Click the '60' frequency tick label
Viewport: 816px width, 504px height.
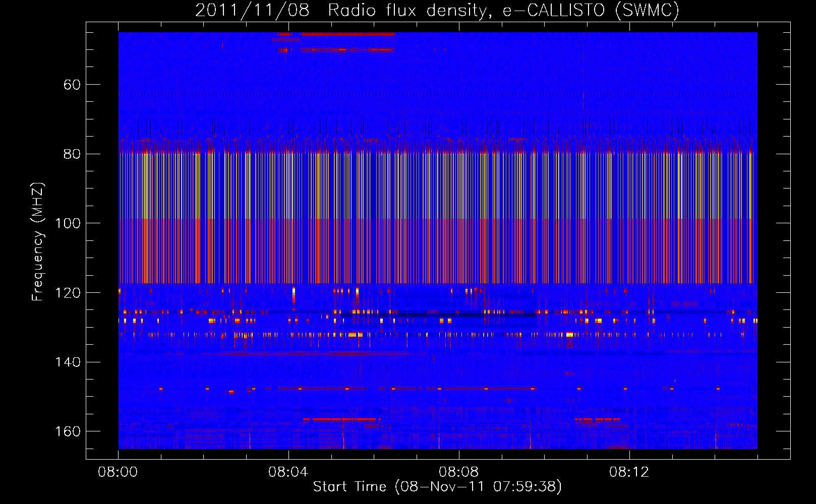[x=72, y=85]
